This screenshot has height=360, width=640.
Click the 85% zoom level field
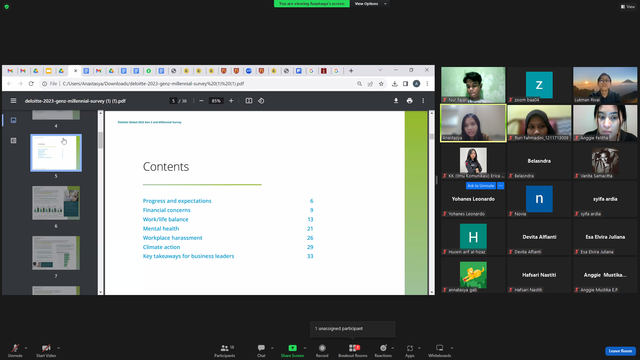tap(216, 101)
